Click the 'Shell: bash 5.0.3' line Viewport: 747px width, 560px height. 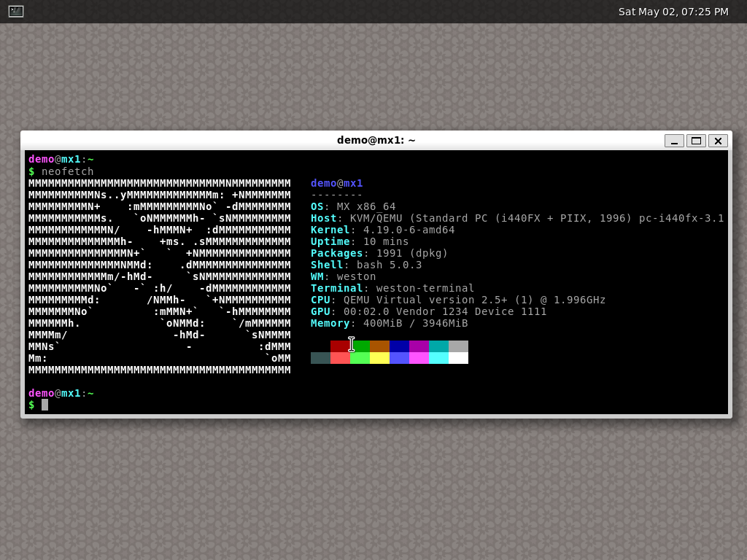[x=366, y=265]
